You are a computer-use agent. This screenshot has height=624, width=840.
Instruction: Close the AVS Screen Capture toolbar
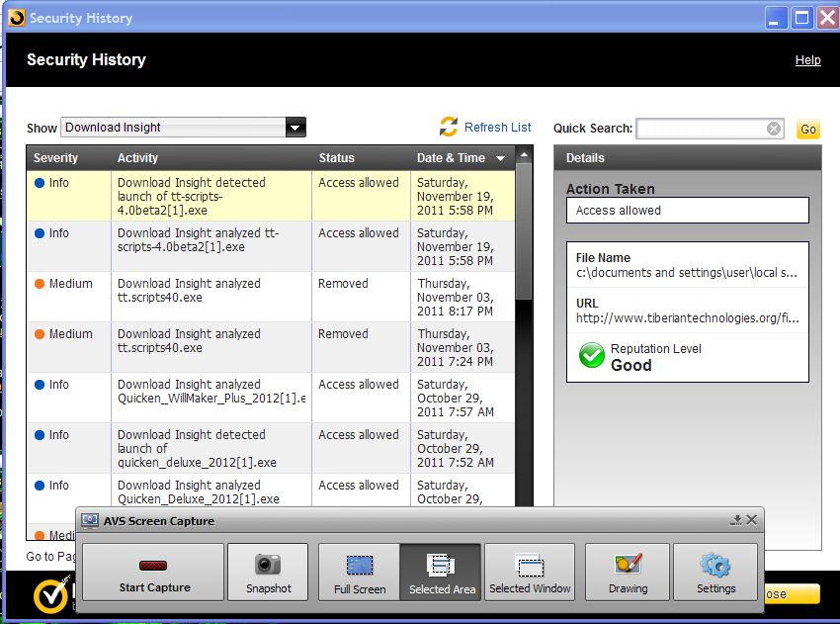point(752,520)
